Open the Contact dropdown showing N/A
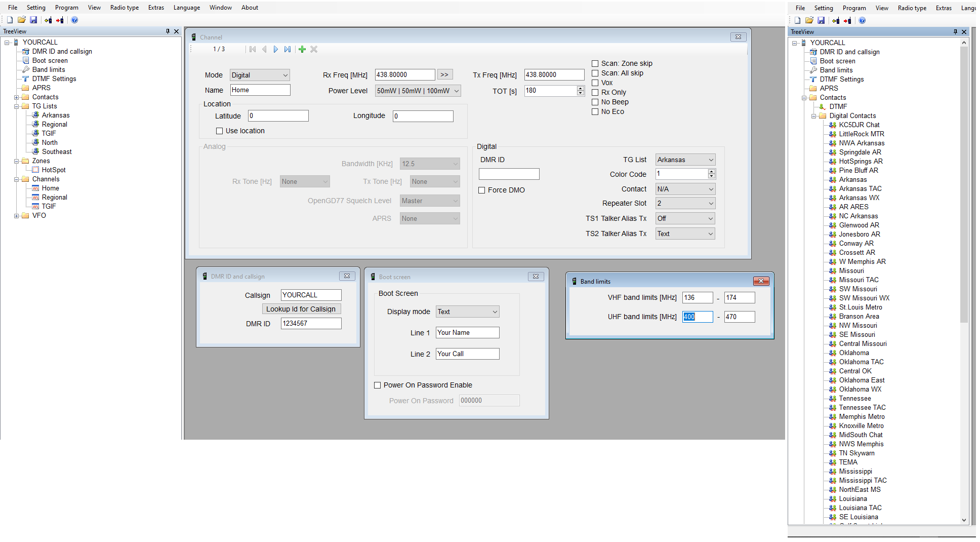Screen dimensions: 980x542 (x=685, y=189)
